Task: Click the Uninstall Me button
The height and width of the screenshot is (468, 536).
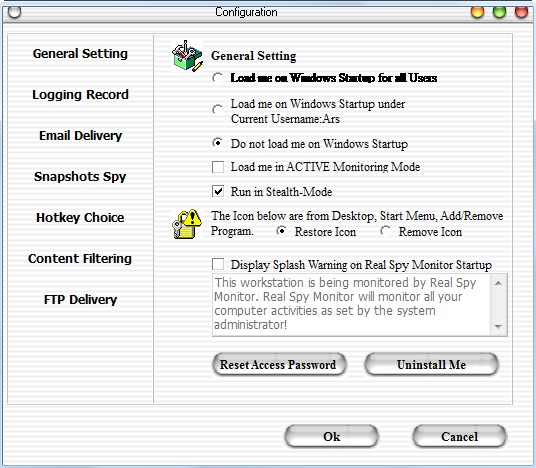Action: 431,364
